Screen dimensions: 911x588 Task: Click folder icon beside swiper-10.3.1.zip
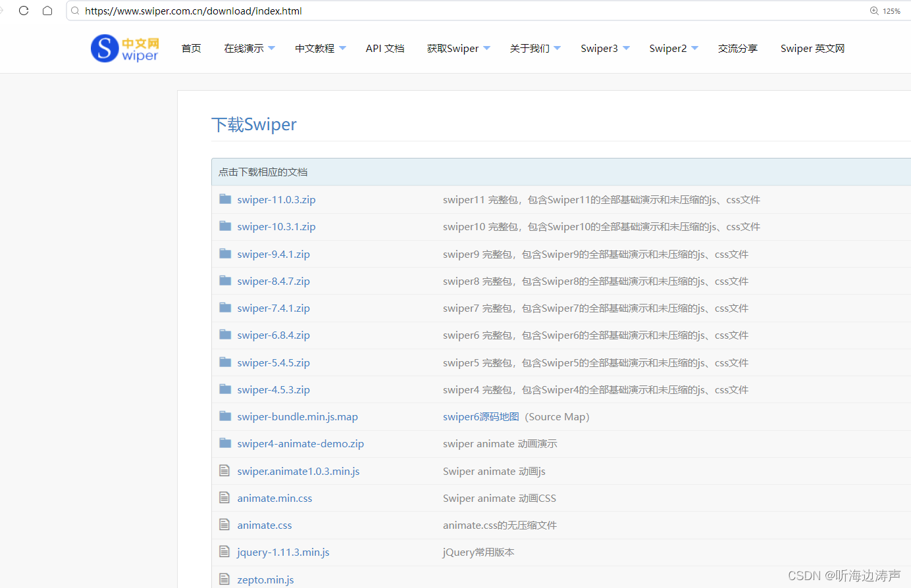pyautogui.click(x=225, y=226)
